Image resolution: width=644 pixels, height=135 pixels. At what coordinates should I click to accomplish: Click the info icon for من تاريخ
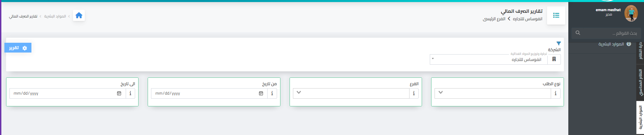272,93
